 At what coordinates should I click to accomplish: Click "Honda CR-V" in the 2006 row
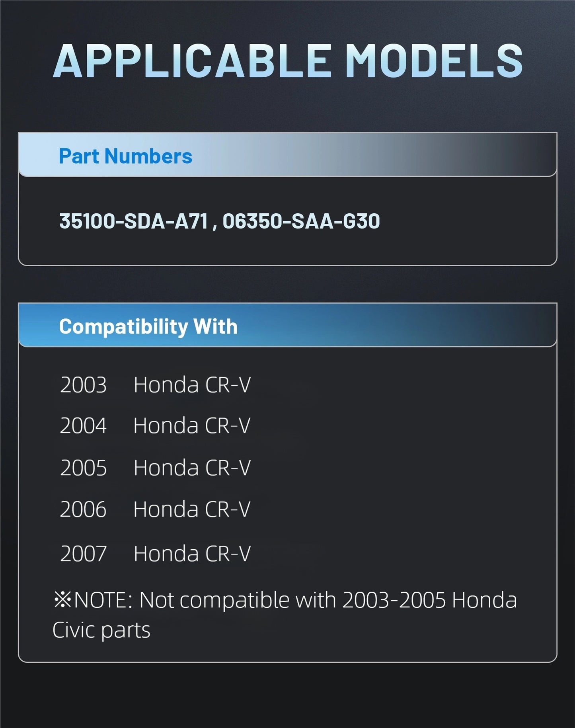click(192, 509)
